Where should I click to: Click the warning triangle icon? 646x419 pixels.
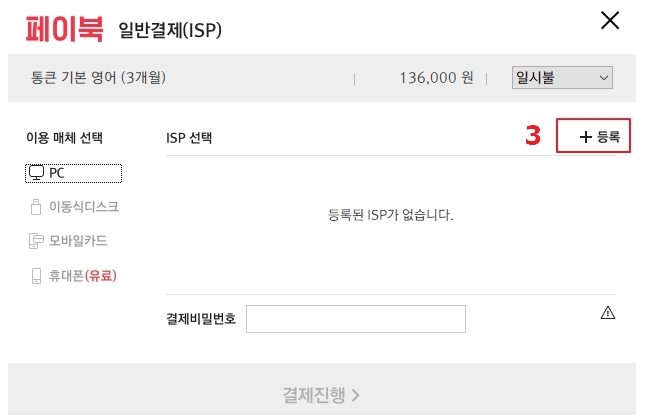(x=608, y=313)
